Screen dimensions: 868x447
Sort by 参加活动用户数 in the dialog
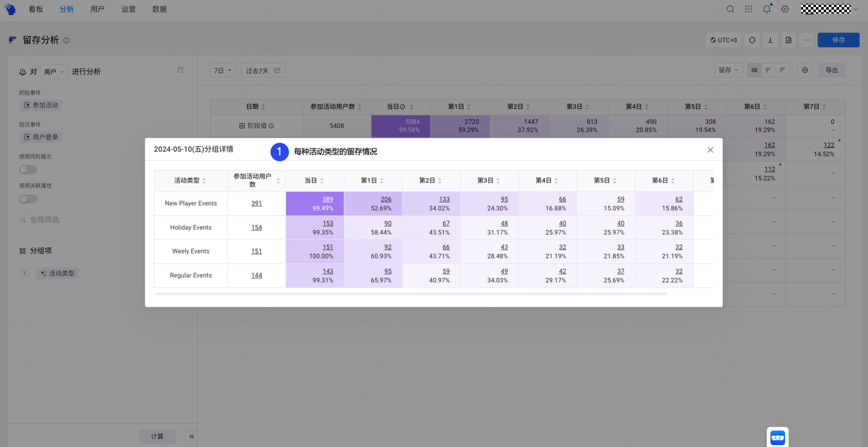[x=278, y=181]
